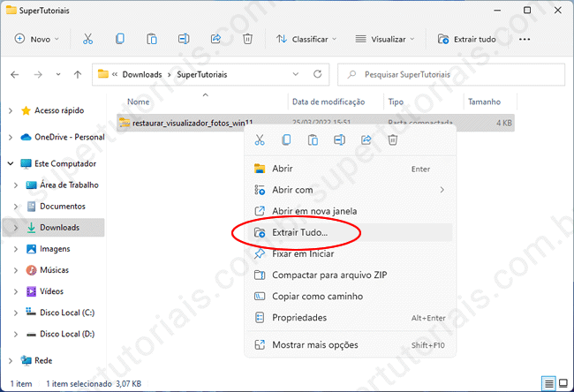Expand the Este Computador tree node
The width and height of the screenshot is (574, 392).
coord(11,163)
